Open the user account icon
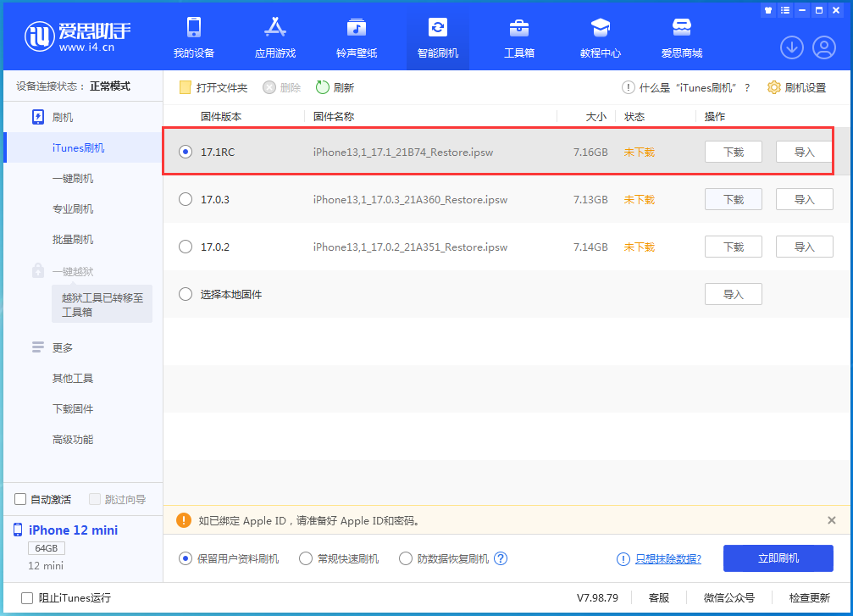 [823, 48]
